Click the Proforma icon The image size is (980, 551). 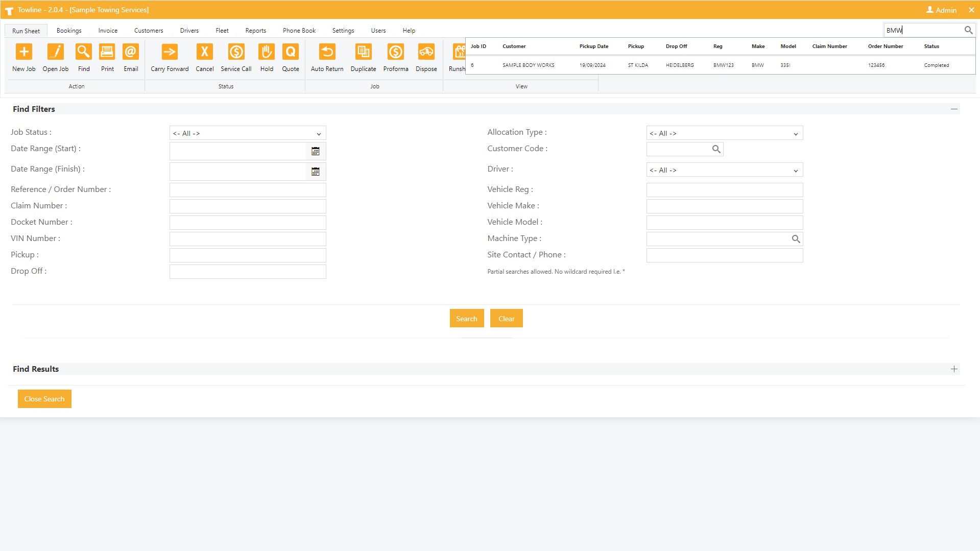pyautogui.click(x=395, y=52)
